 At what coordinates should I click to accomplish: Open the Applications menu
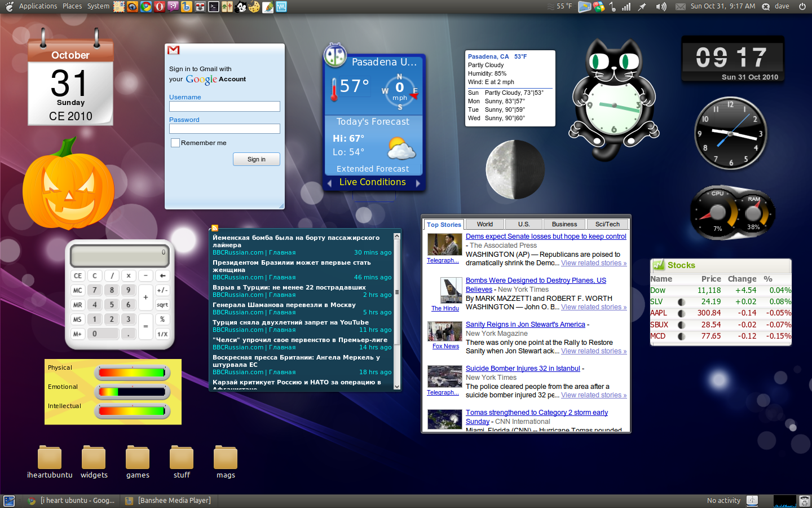point(38,6)
